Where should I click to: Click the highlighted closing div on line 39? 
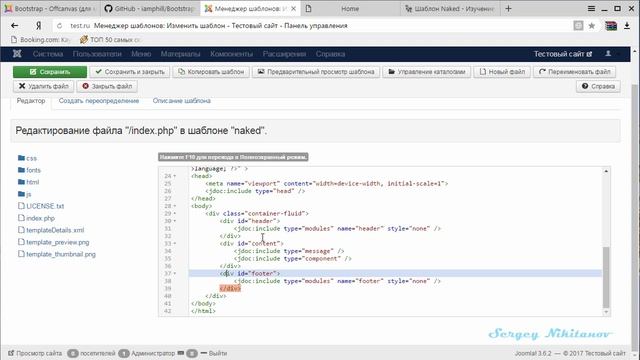point(230,289)
